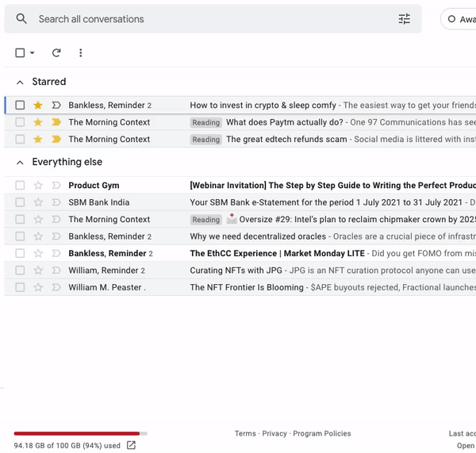The width and height of the screenshot is (476, 453).
Task: Open 'Curating NFTs with JPG' email
Action: 236,271
